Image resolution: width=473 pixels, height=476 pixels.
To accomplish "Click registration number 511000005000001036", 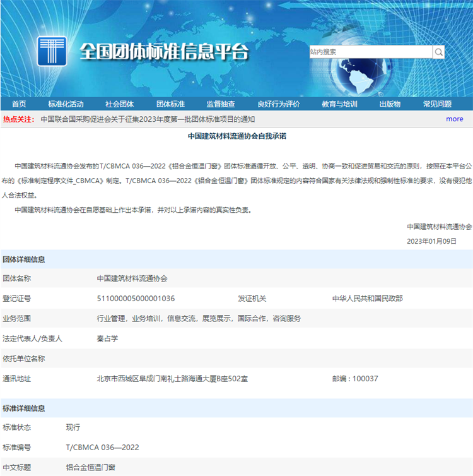I will [x=136, y=299].
